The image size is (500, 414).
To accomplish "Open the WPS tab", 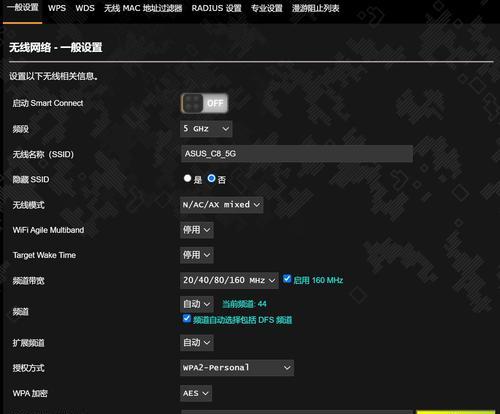I will point(57,8).
